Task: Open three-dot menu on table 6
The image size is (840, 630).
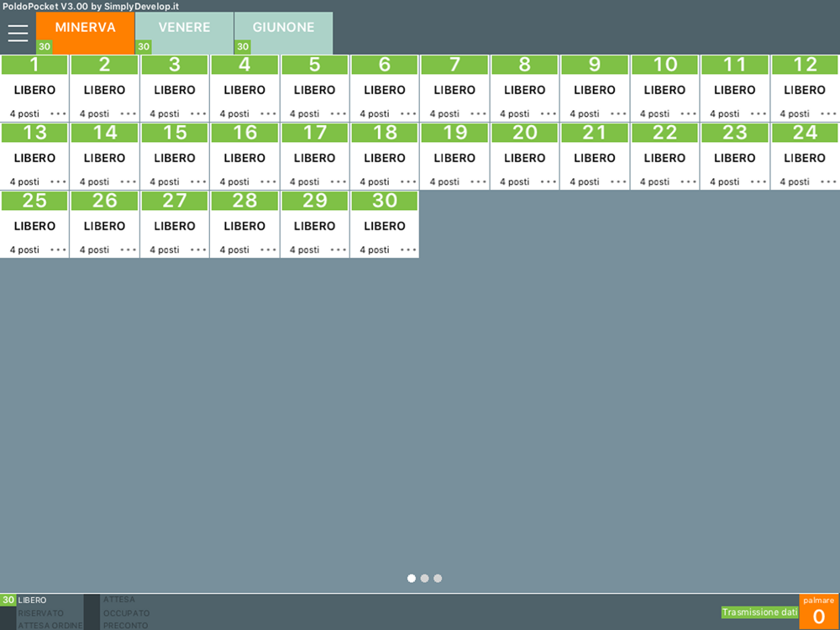Action: point(409,113)
